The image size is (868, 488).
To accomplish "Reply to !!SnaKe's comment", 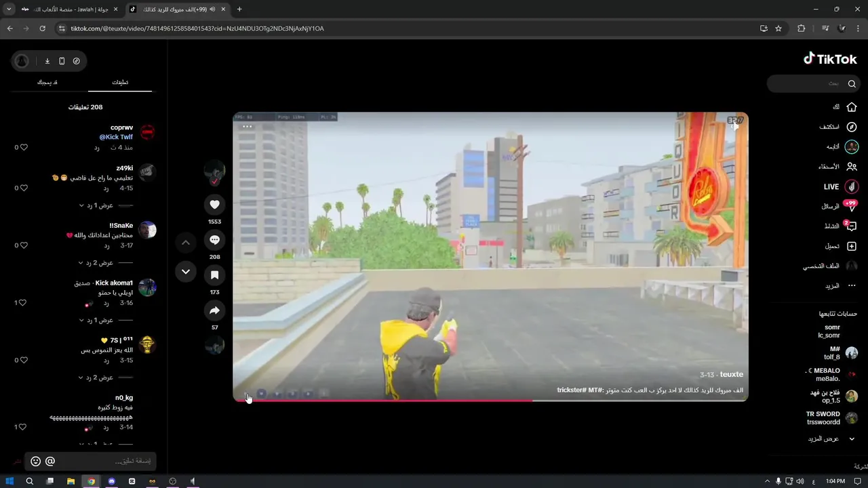I will click(x=106, y=245).
